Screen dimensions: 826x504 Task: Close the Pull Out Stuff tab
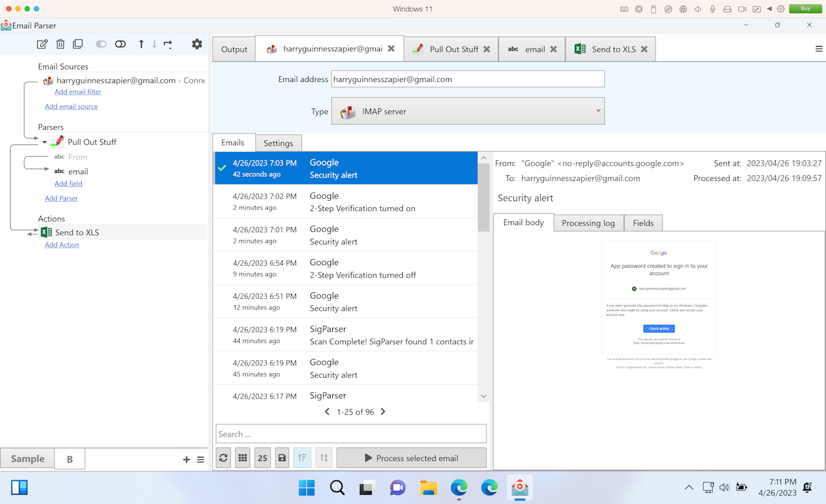487,49
